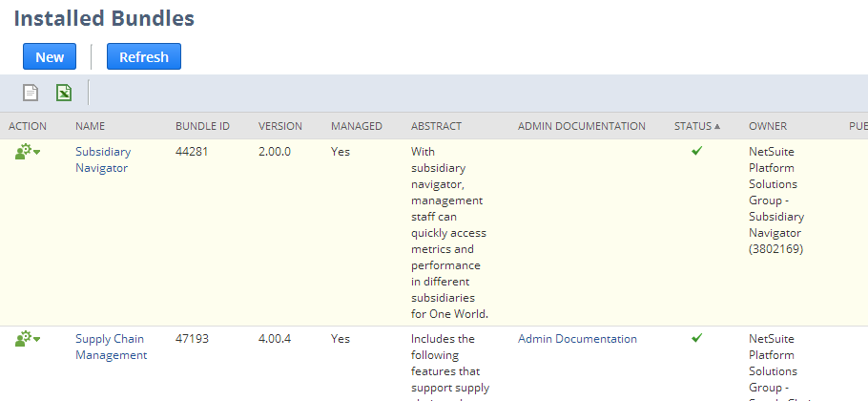Sort by Name column header
The image size is (868, 401).
click(91, 126)
